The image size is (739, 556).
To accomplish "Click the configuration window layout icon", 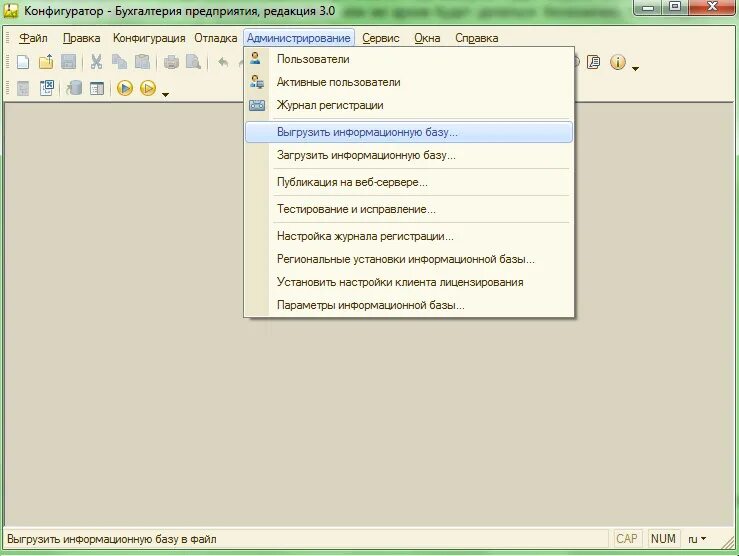I will coord(97,88).
